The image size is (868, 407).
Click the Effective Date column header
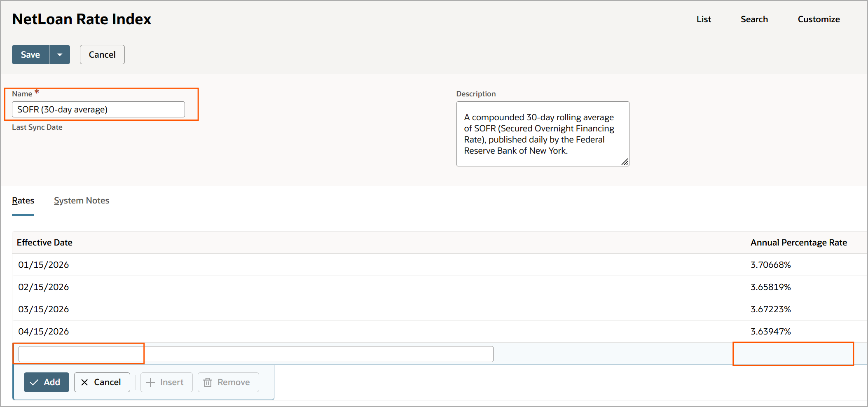pos(44,243)
